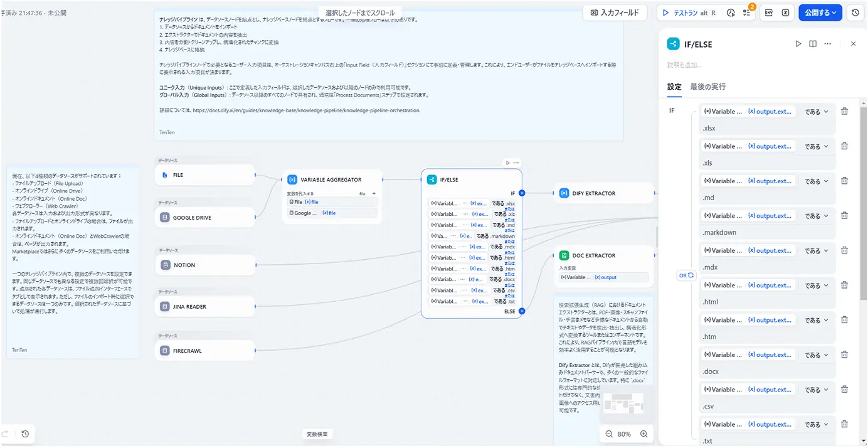The width and height of the screenshot is (868, 448).
Task: Select the 設定 tab
Action: pyautogui.click(x=674, y=87)
